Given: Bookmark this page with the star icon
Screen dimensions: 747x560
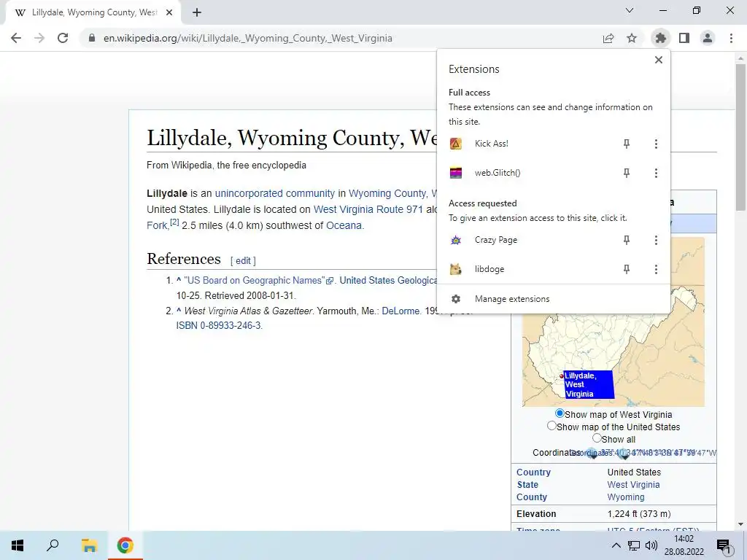Looking at the screenshot, I should tap(632, 38).
